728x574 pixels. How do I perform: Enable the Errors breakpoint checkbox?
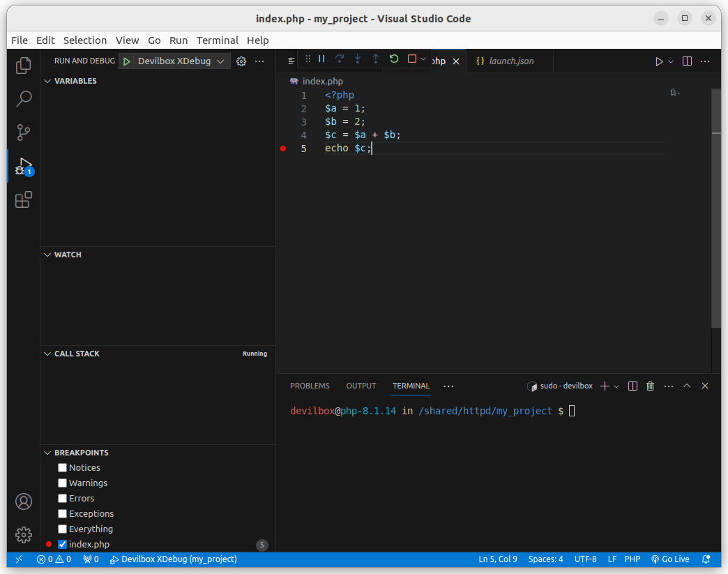pos(62,498)
